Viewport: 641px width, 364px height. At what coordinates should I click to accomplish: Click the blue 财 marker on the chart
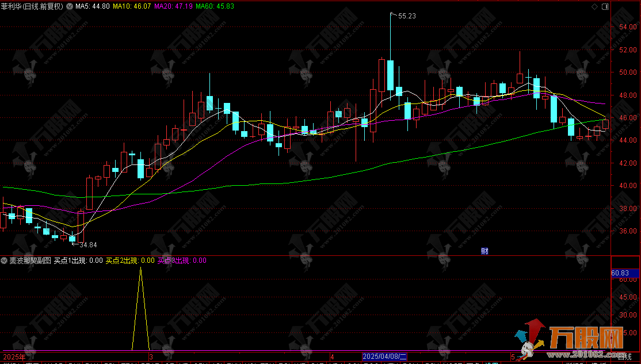[x=484, y=251]
